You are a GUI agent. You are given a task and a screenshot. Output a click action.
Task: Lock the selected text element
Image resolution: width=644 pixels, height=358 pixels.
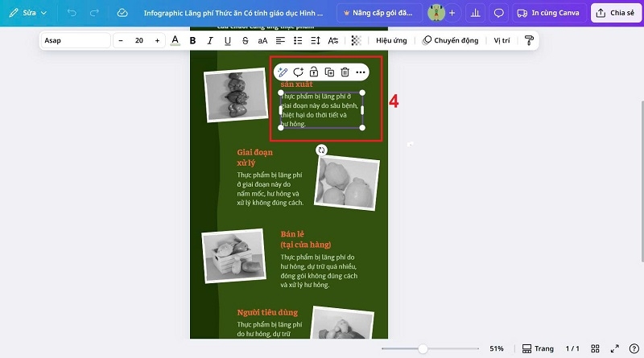314,72
